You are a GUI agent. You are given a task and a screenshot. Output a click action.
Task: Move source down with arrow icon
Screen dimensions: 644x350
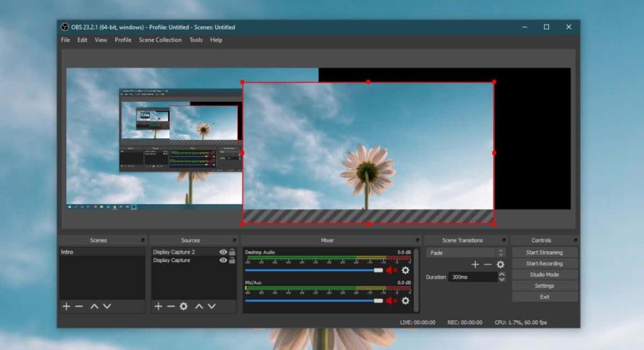(x=212, y=306)
